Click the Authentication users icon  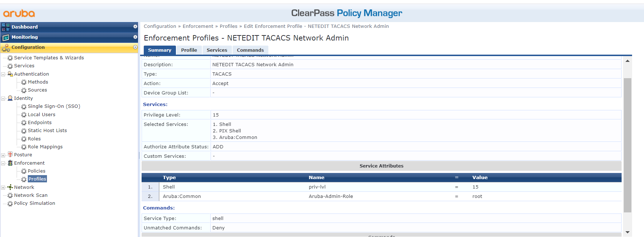coord(10,74)
